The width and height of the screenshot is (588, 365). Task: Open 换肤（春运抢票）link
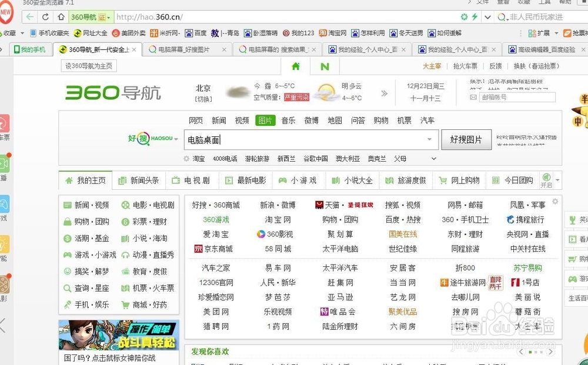coord(537,66)
